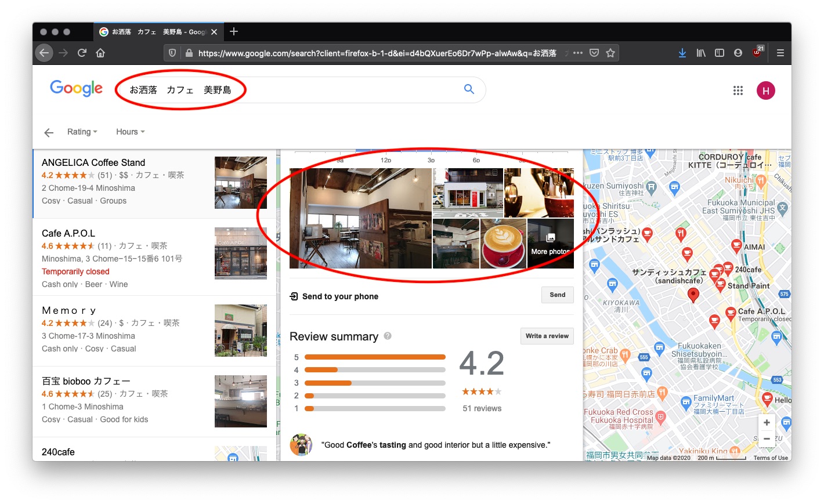Open More photos tile
This screenshot has width=824, height=504.
point(551,244)
